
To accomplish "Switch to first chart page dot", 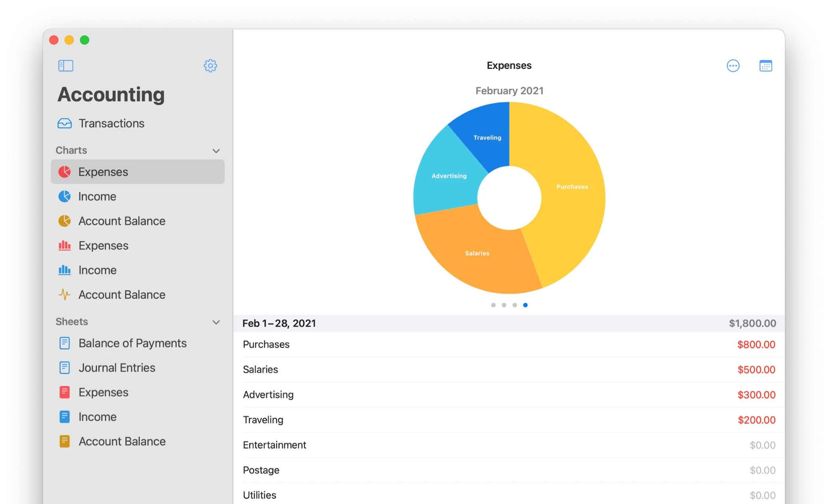I will 493,305.
